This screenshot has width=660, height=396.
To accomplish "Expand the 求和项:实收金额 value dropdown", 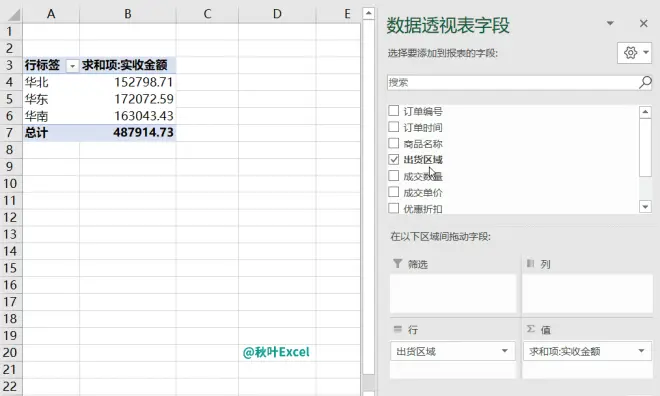I will [x=641, y=351].
